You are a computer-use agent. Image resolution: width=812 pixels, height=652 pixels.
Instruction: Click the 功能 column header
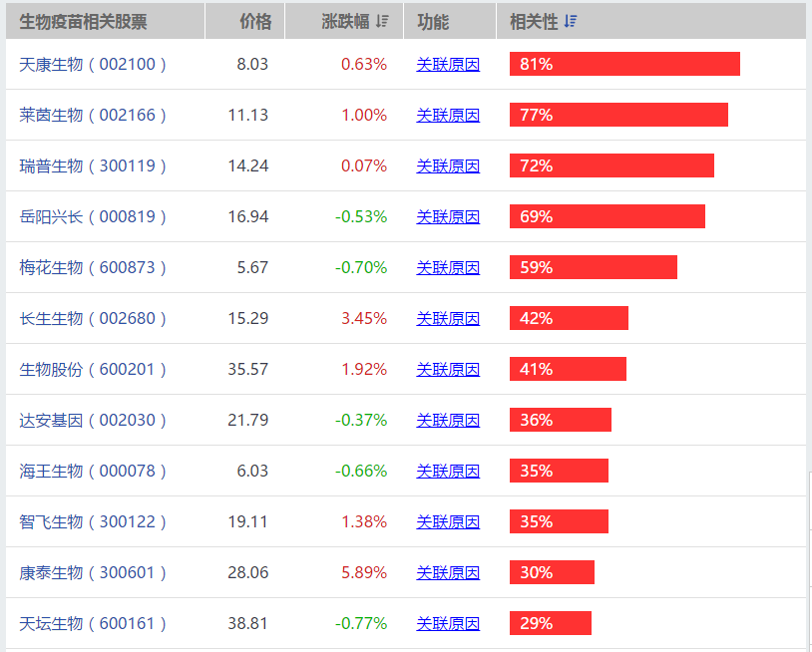[x=433, y=22]
